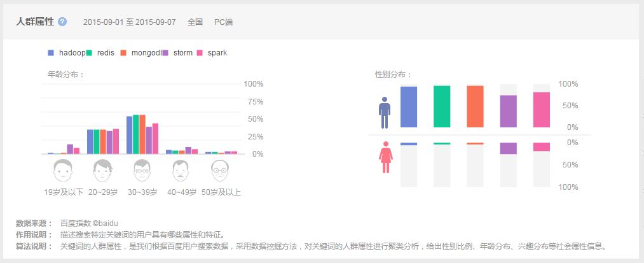Toggle the storm legend label
The width and height of the screenshot is (644, 263).
tap(182, 53)
